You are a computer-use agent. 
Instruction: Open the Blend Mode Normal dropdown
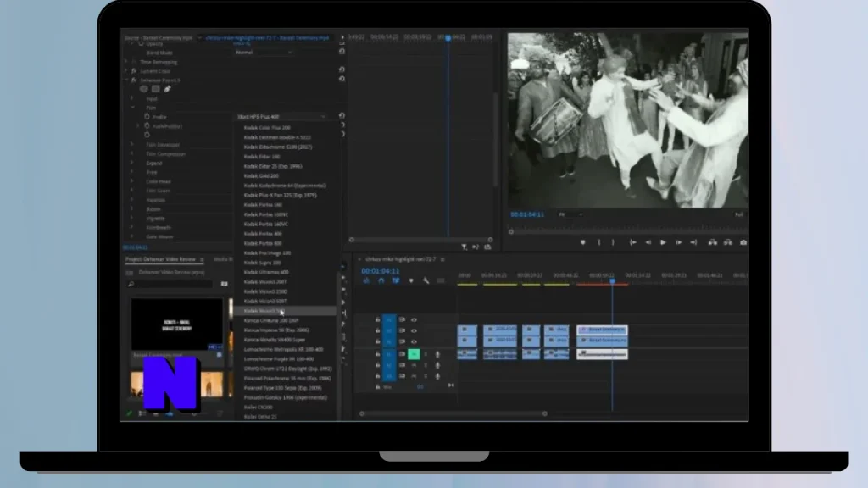click(x=264, y=52)
